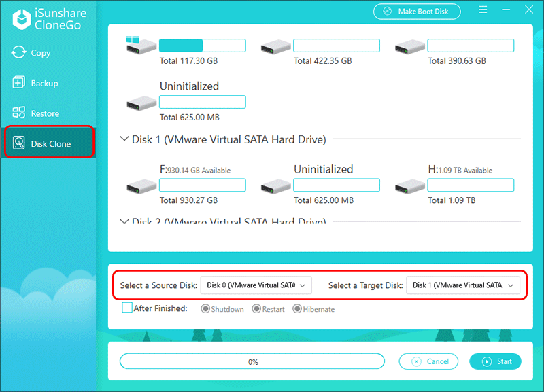Click the F: 930.14 GB Available label
This screenshot has height=392, width=544.
click(195, 169)
